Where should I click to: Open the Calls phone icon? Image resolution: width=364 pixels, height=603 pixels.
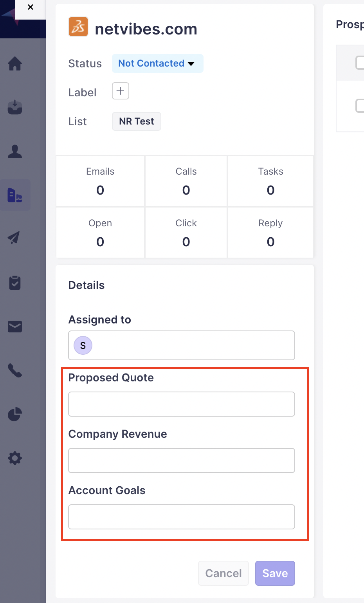pos(15,370)
